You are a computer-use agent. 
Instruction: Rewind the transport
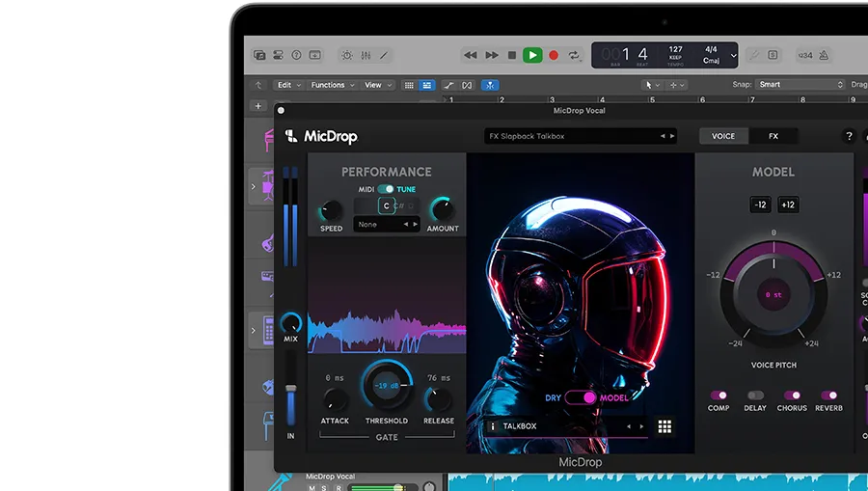(471, 55)
